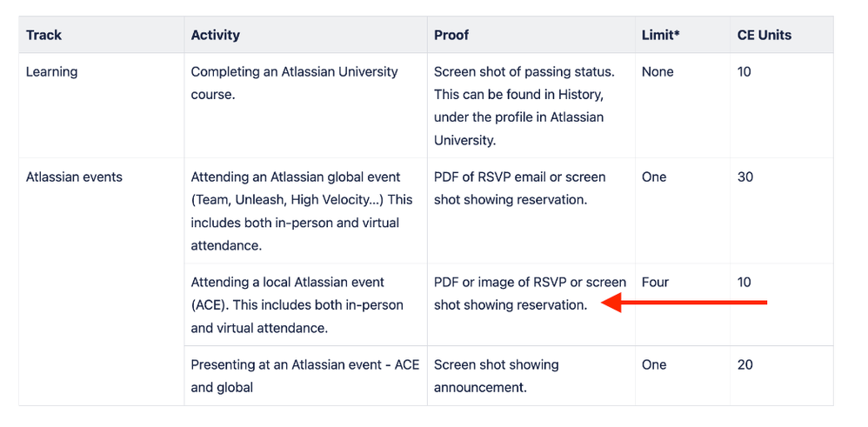Click the passing status proof description
Image resolution: width=868 pixels, height=427 pixels.
pos(524,106)
